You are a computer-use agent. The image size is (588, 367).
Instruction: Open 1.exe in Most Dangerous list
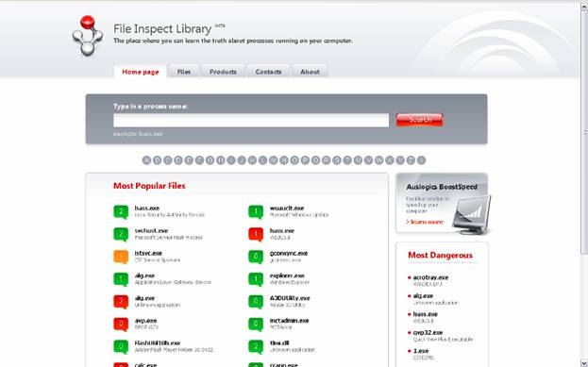421,351
